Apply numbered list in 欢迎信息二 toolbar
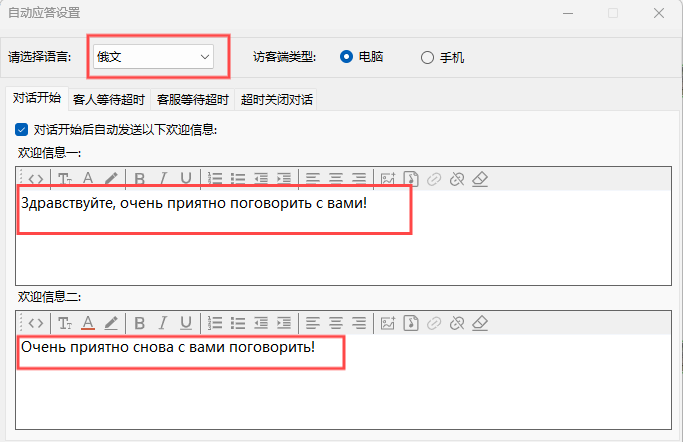The height and width of the screenshot is (442, 683). pos(215,323)
